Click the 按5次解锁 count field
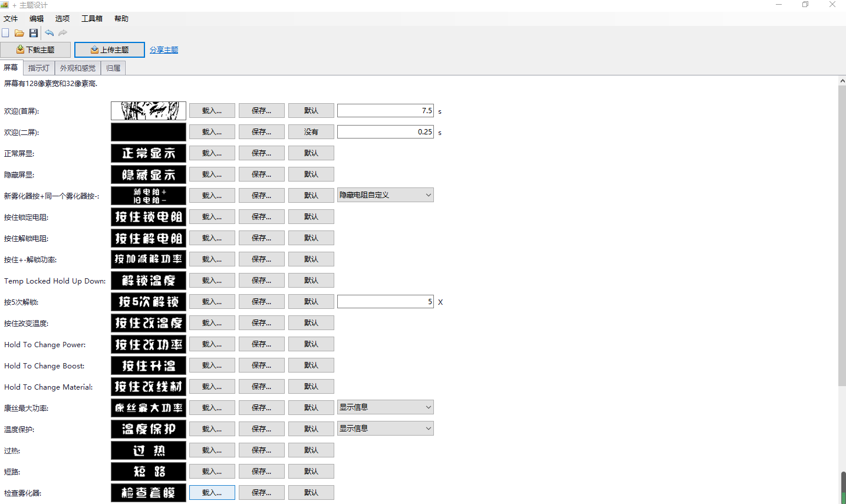 click(386, 302)
